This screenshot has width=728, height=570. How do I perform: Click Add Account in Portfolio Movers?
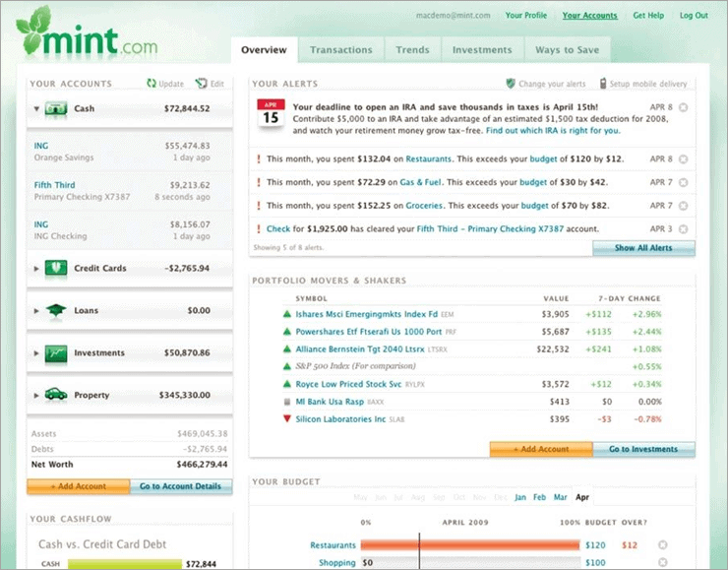[541, 449]
